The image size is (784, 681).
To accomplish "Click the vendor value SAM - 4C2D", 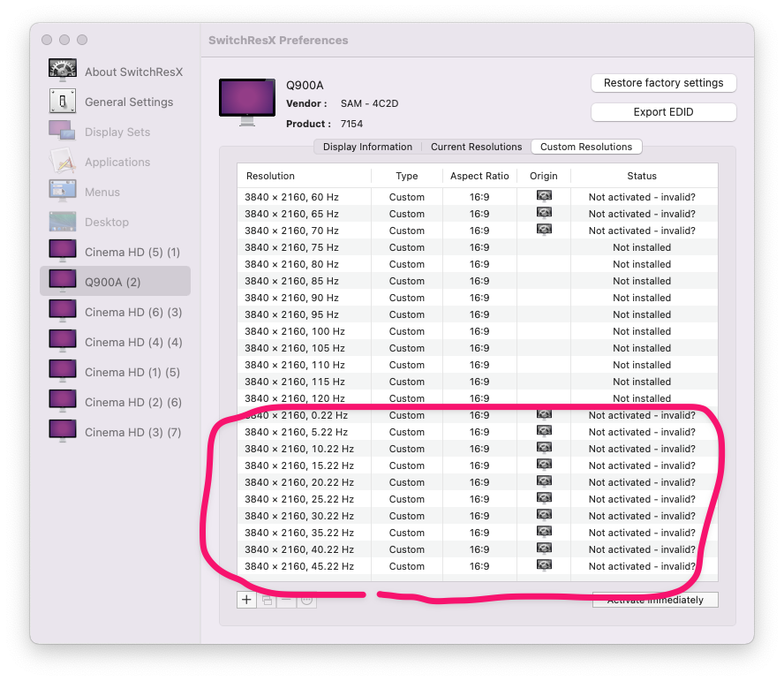I will [370, 103].
